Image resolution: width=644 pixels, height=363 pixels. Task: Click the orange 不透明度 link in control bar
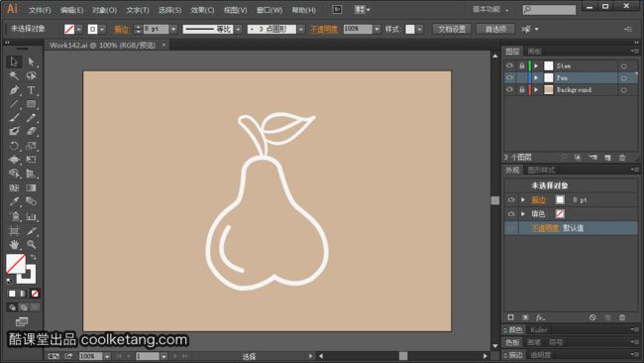coord(324,29)
